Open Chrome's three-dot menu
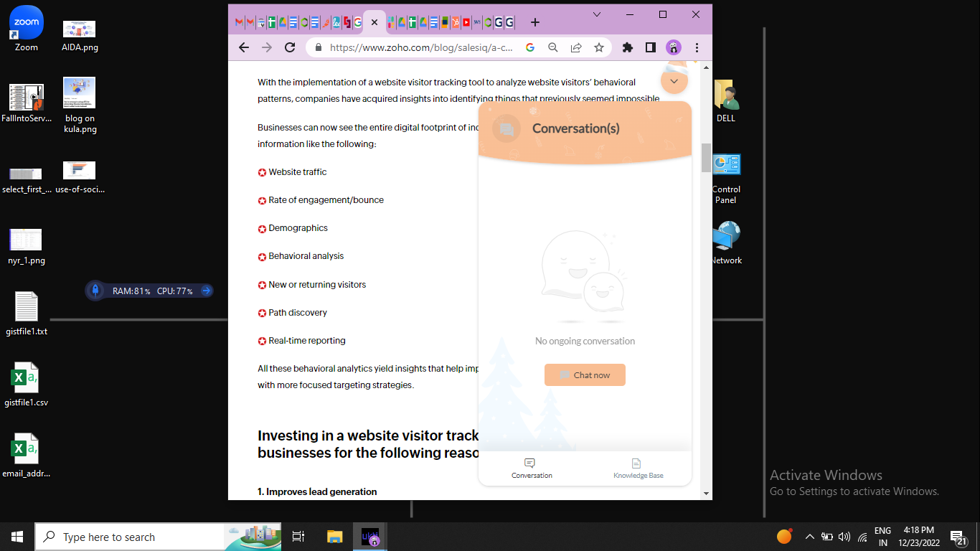This screenshot has height=551, width=980. [x=697, y=47]
